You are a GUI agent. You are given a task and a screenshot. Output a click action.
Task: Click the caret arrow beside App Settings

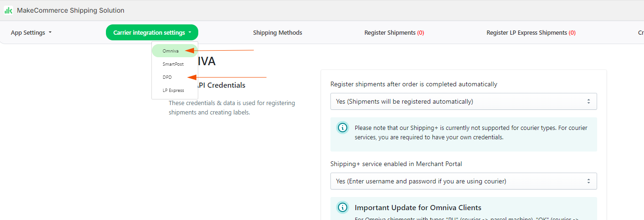[50, 33]
